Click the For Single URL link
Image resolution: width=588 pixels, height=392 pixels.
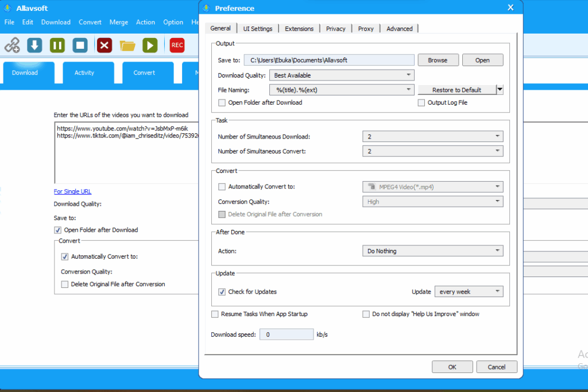[x=72, y=192]
